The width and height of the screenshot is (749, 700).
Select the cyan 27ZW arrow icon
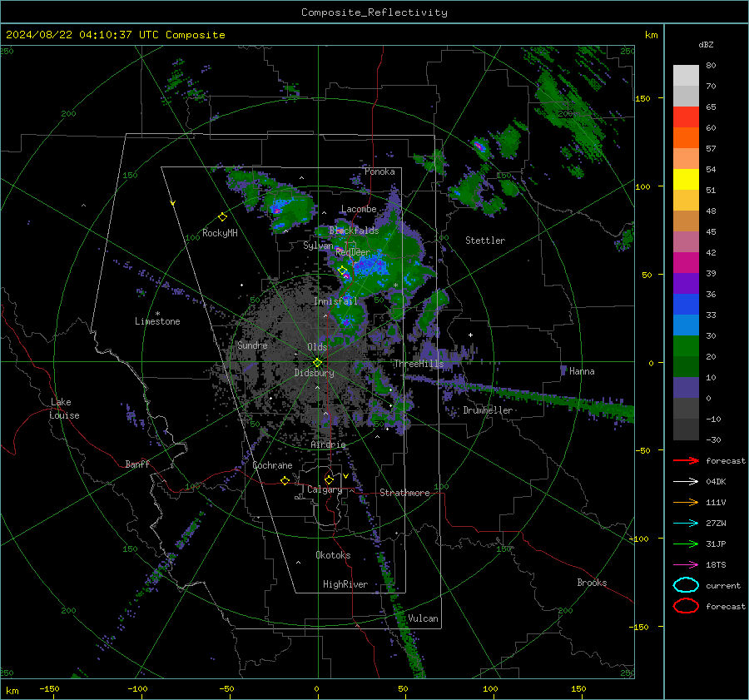coord(686,524)
